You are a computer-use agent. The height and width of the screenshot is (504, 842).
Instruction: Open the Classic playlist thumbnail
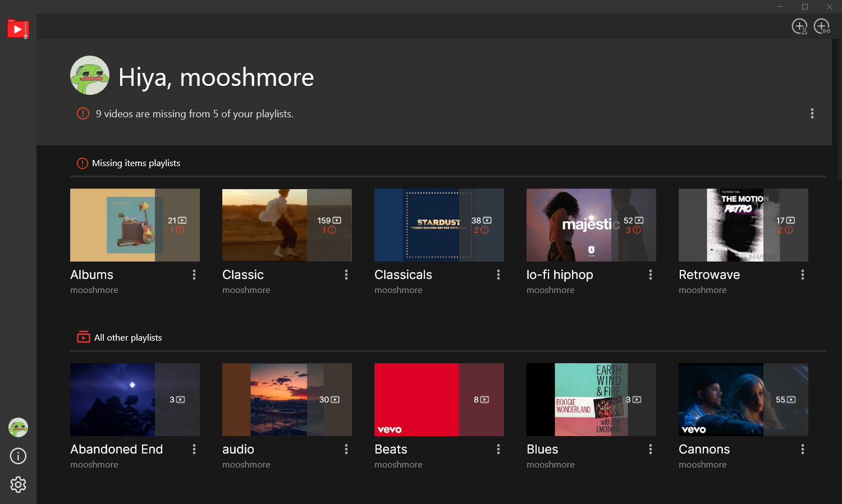pos(287,225)
